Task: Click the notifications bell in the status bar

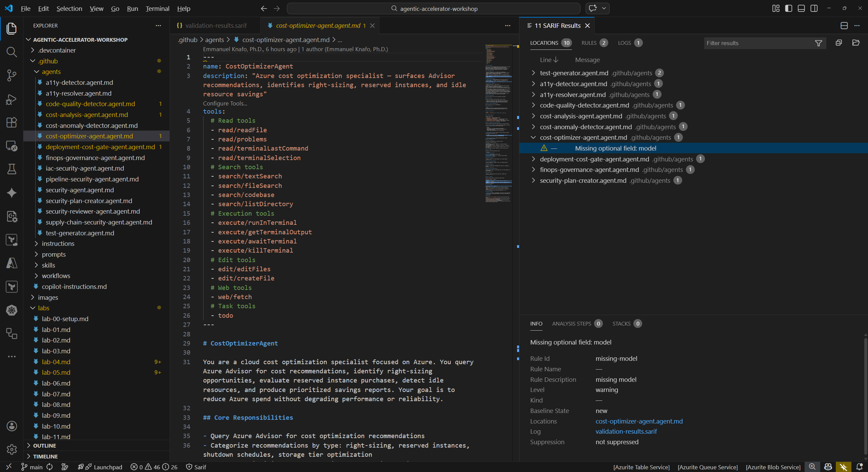Action: [859, 467]
